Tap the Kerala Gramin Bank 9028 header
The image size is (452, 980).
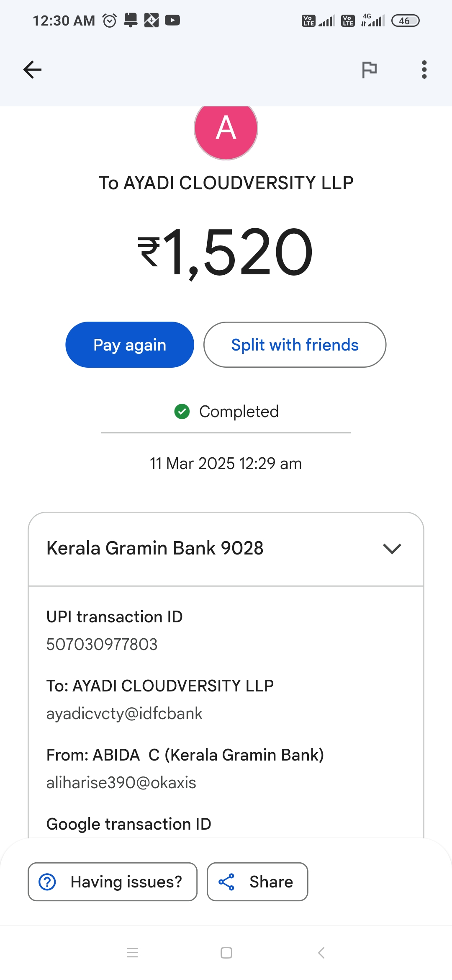[x=155, y=548]
